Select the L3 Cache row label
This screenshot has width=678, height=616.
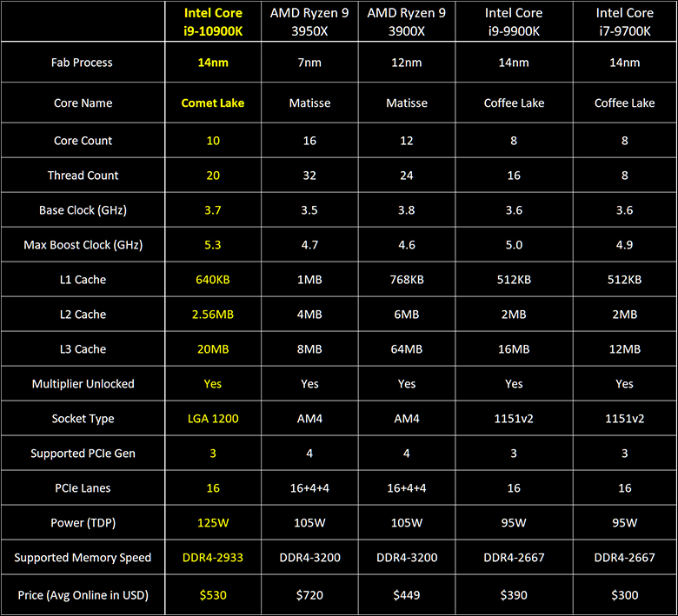83,349
